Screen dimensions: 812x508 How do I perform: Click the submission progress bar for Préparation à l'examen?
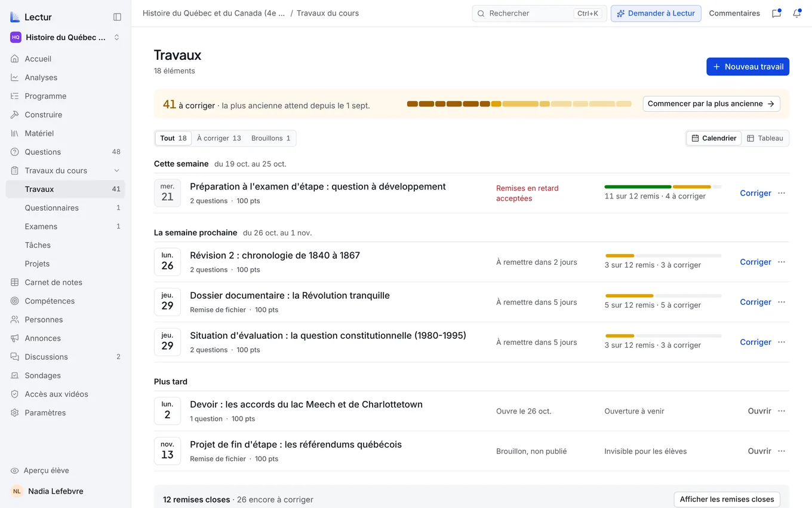pos(663,186)
